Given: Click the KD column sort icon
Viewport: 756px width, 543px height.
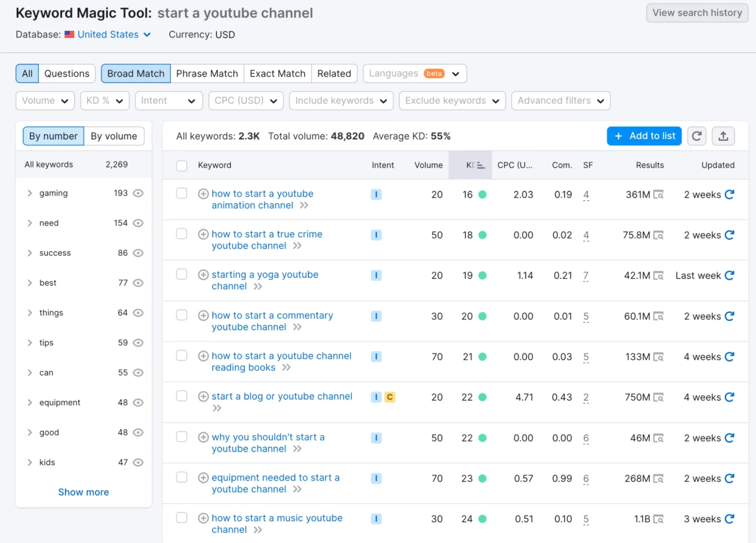Looking at the screenshot, I should (x=480, y=165).
